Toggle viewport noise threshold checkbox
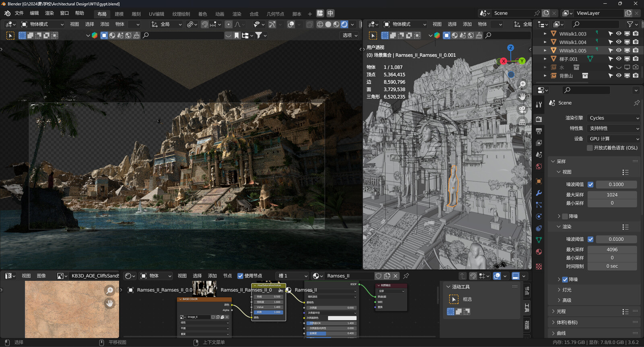Image resolution: width=644 pixels, height=347 pixels. click(x=590, y=185)
